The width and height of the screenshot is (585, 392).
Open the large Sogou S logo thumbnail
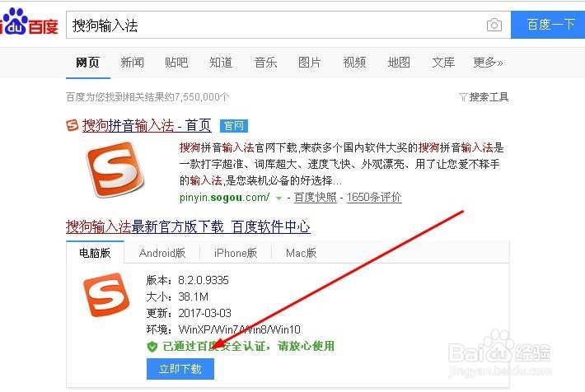(115, 170)
